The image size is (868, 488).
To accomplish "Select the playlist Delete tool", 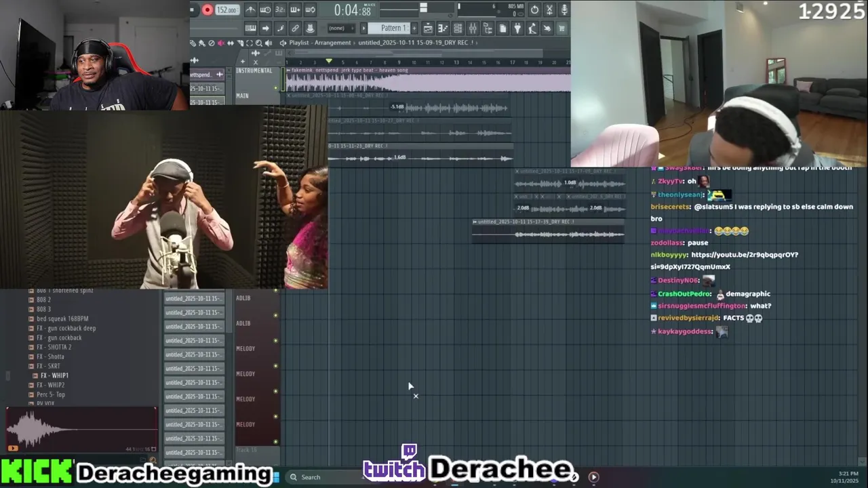I will pos(211,43).
